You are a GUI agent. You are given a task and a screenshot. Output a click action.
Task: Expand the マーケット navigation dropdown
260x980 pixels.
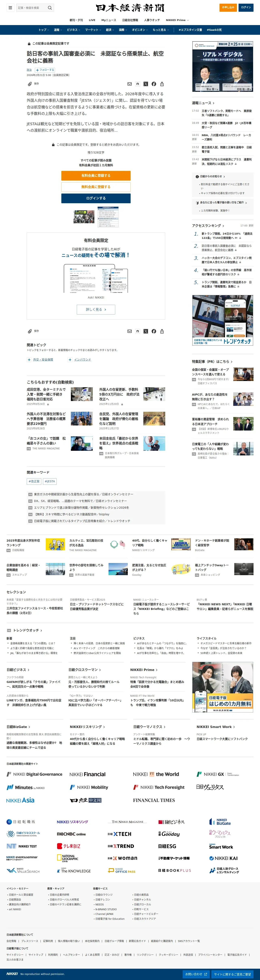93,30
